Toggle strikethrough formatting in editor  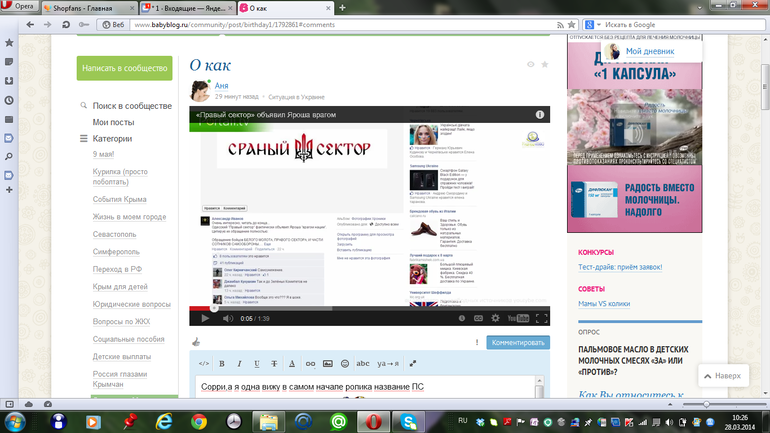click(x=274, y=363)
